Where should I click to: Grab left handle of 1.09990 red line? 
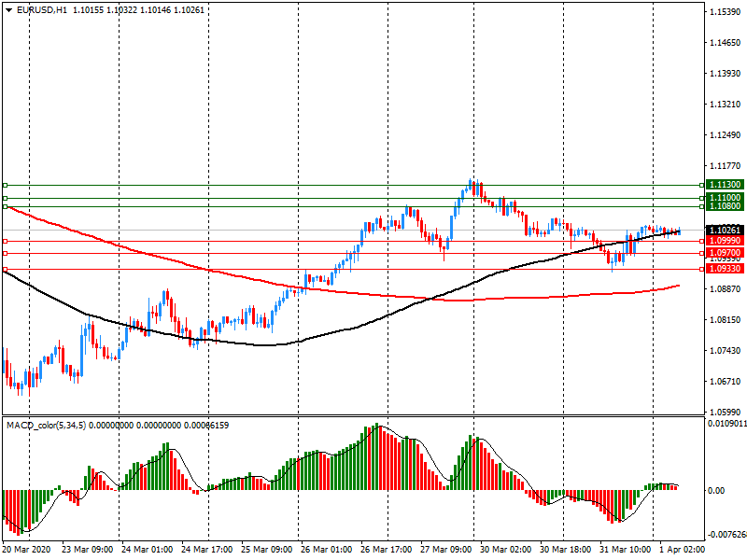point(6,242)
